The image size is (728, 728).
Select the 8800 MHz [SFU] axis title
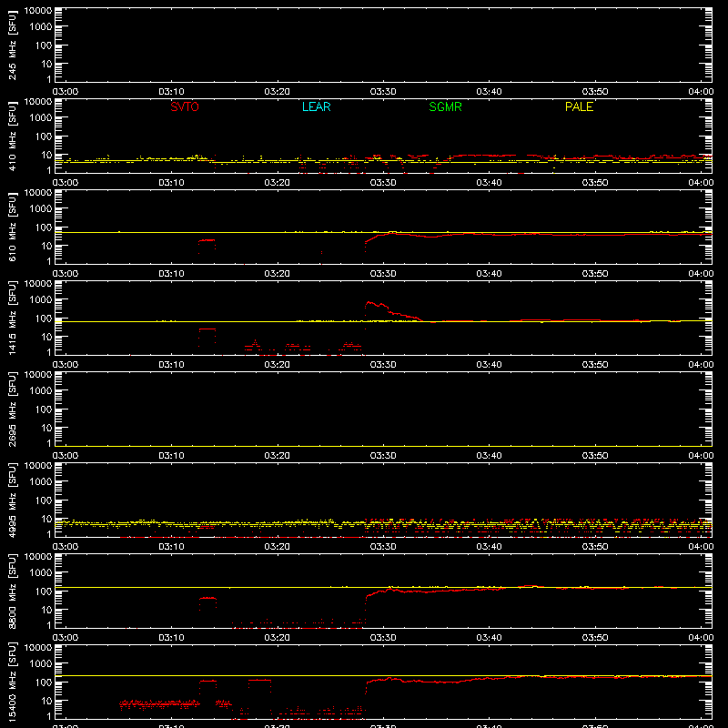click(12, 591)
